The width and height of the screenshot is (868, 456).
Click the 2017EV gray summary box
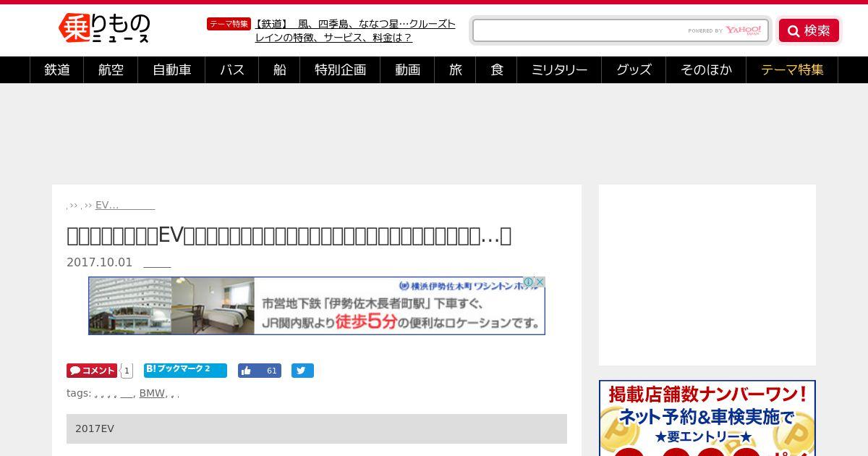pos(317,428)
